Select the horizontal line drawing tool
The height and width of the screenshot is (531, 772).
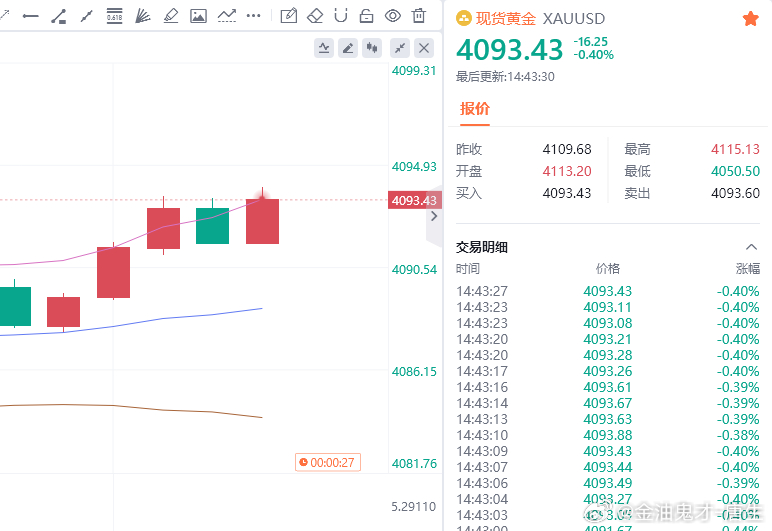click(x=31, y=16)
